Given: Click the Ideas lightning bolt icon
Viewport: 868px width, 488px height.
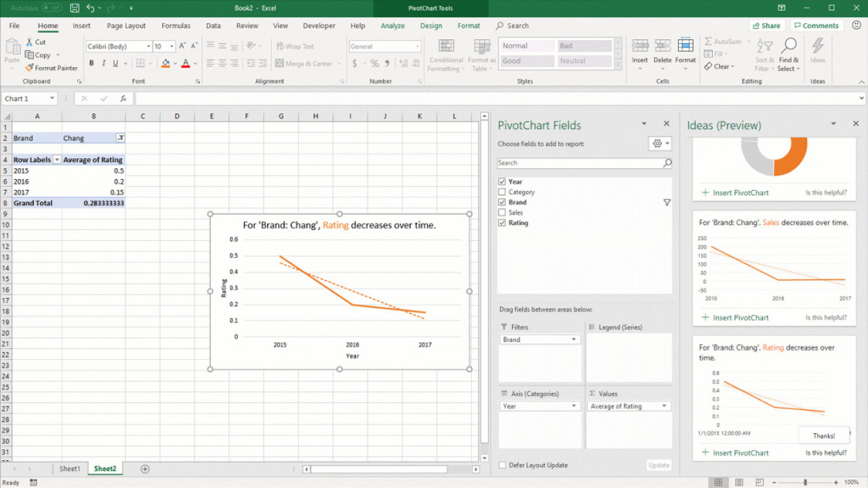Looking at the screenshot, I should point(818,46).
